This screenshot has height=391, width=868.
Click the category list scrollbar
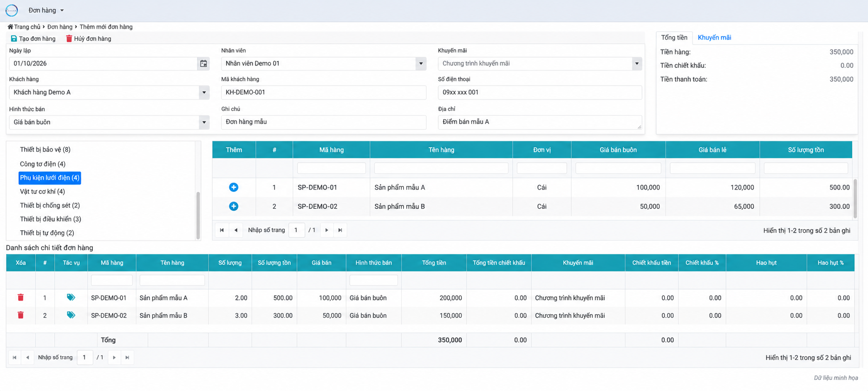[x=198, y=215]
